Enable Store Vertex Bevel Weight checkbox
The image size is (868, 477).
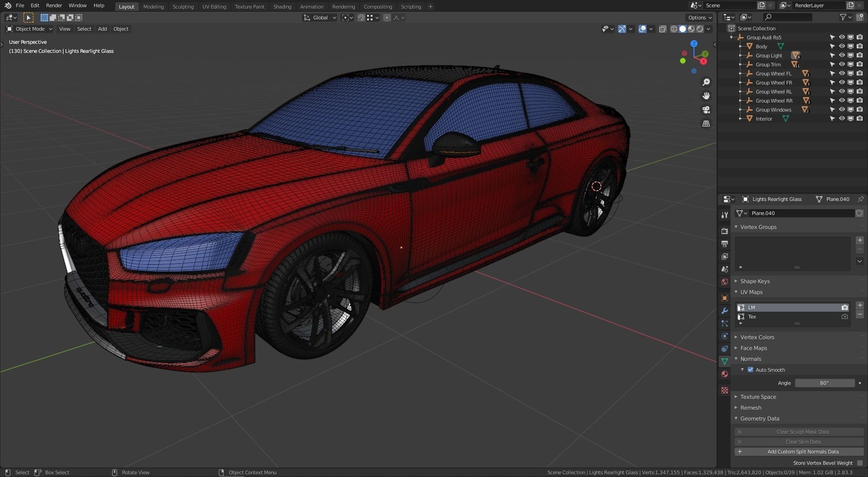pyautogui.click(x=859, y=463)
